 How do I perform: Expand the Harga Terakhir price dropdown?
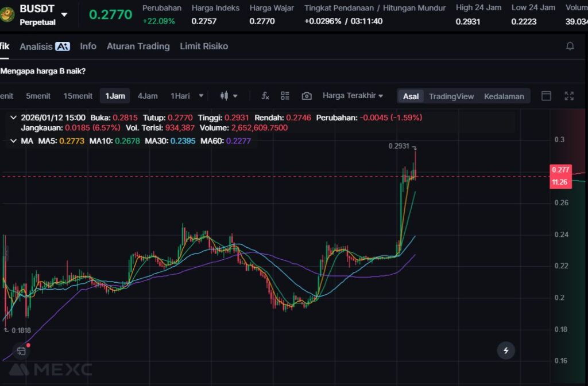coord(353,96)
